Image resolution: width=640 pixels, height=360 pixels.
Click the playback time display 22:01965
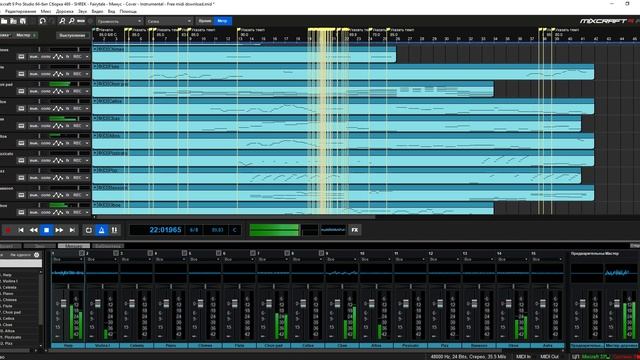pyautogui.click(x=165, y=230)
